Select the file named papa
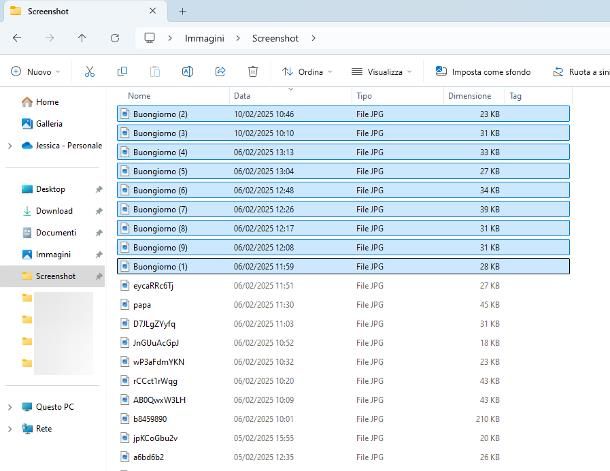Screen dimensions: 610x471 click(343, 305)
